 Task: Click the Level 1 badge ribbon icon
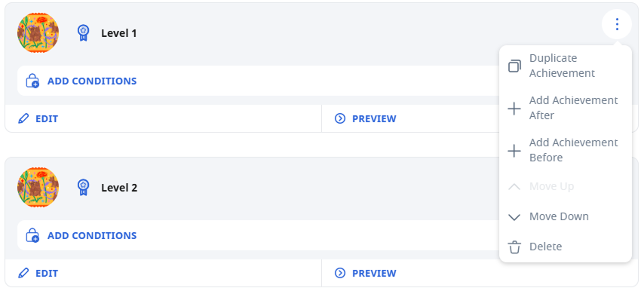click(x=84, y=33)
